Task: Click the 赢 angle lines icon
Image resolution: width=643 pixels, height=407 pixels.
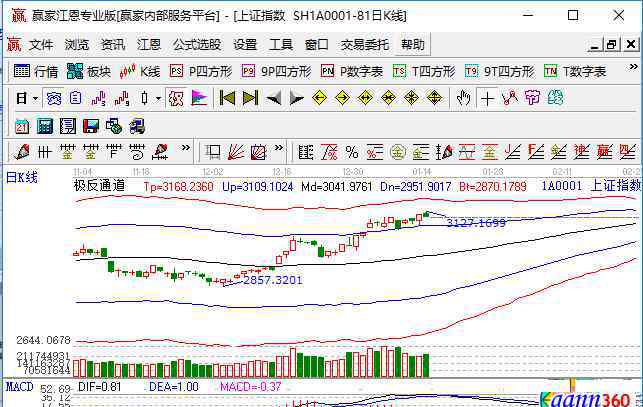Action: (604, 152)
